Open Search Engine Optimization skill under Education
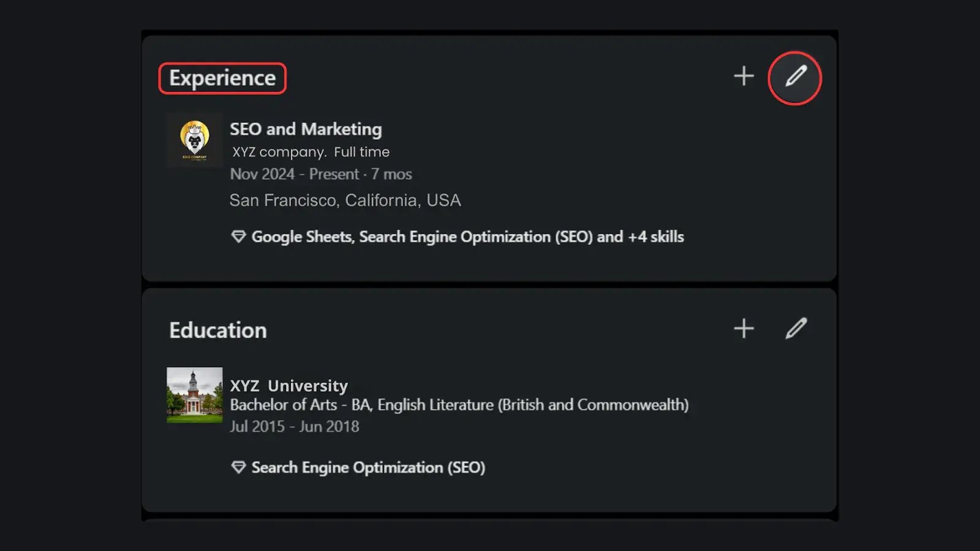This screenshot has width=980, height=551. [x=368, y=468]
